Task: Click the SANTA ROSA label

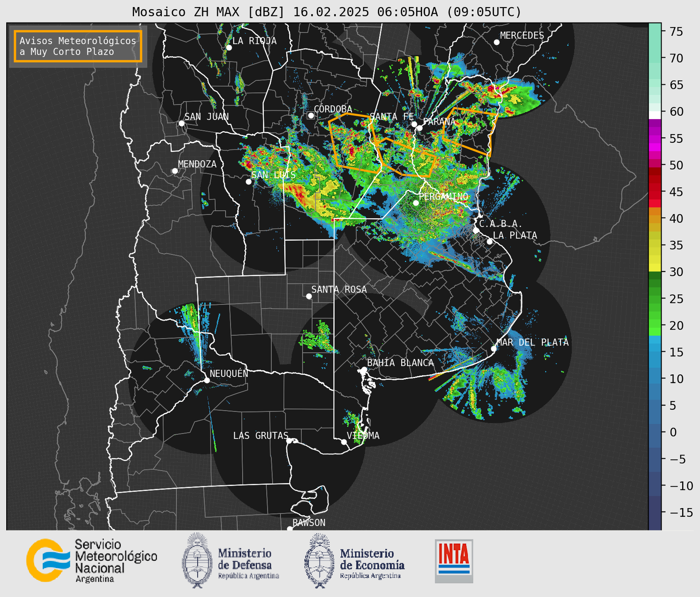Action: [339, 289]
